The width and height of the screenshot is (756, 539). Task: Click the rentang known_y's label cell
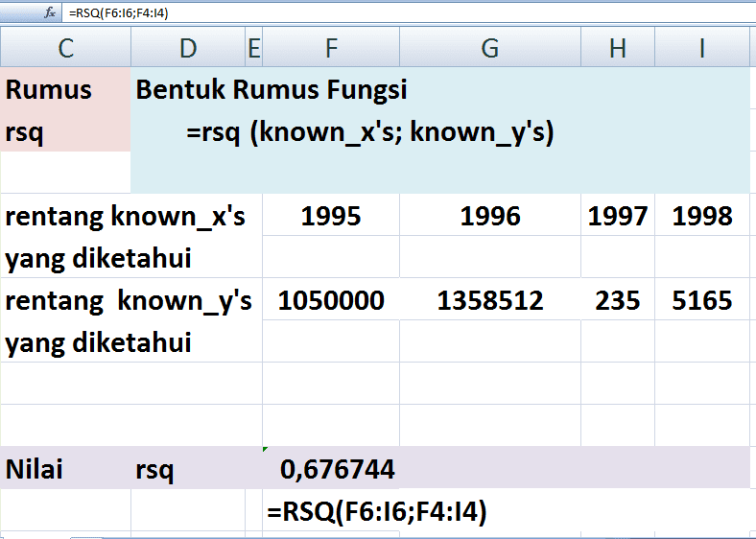point(131,300)
